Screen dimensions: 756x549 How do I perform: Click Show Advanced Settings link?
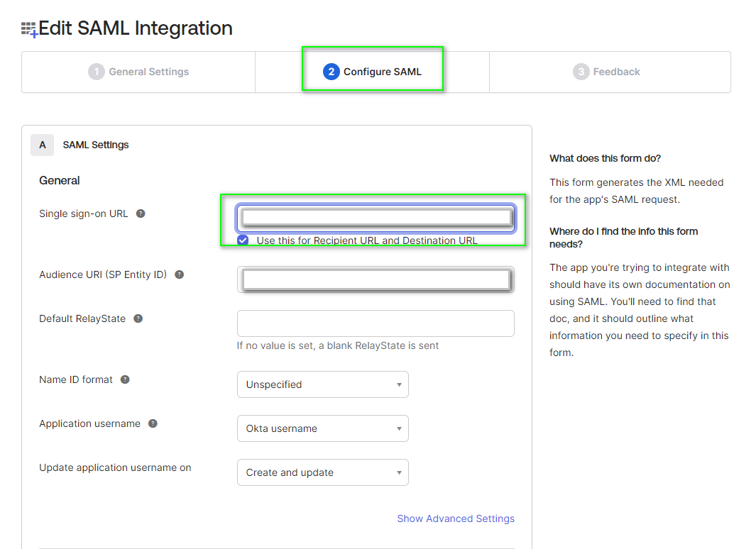click(x=456, y=518)
